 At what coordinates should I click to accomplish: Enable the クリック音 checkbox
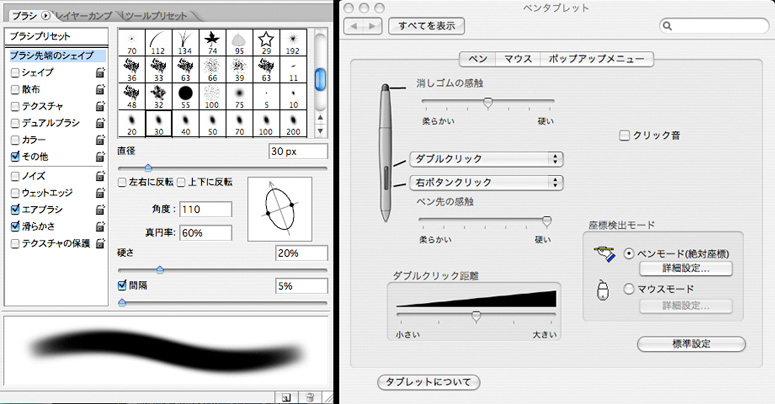coord(625,135)
